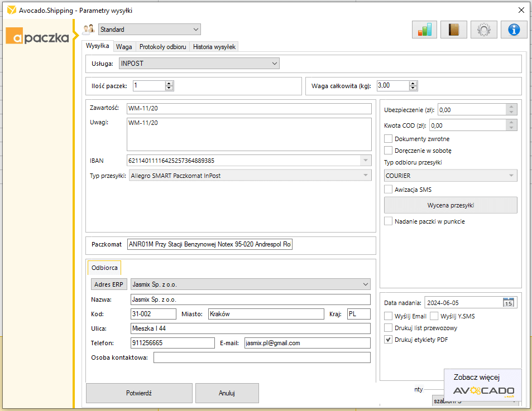Click the Potwierdź button
Screen dimensions: 532x411
[x=139, y=393]
